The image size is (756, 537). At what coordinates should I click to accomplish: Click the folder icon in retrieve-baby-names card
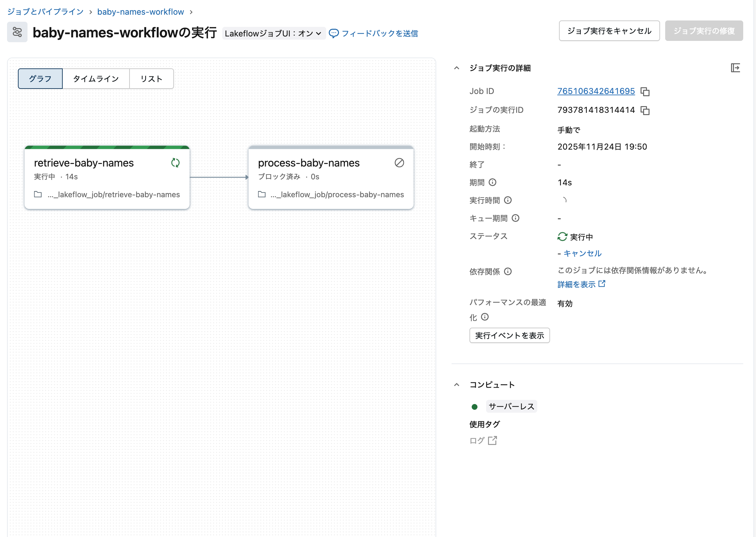[x=37, y=194]
